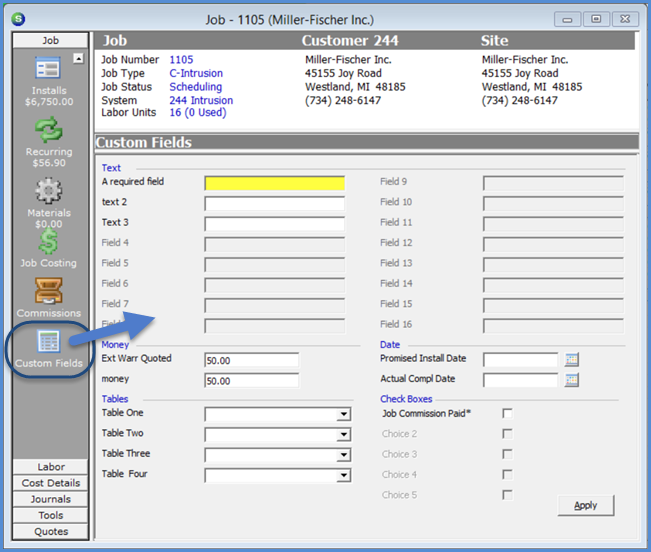Click the Actual Compl Date field
The height and width of the screenshot is (552, 651).
point(520,380)
